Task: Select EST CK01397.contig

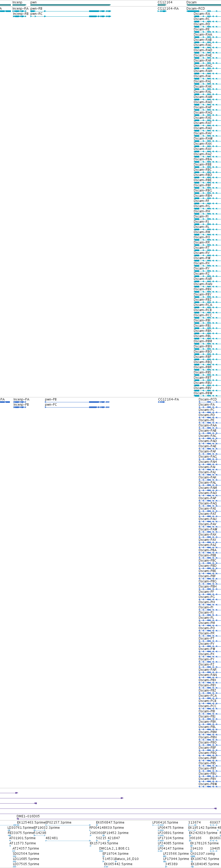Action: coord(203,853)
